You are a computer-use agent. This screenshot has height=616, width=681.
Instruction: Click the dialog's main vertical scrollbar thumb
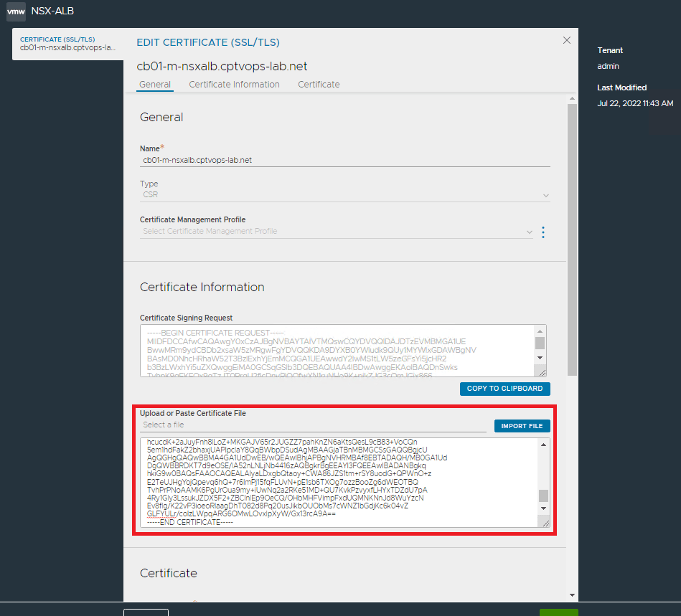(572, 237)
